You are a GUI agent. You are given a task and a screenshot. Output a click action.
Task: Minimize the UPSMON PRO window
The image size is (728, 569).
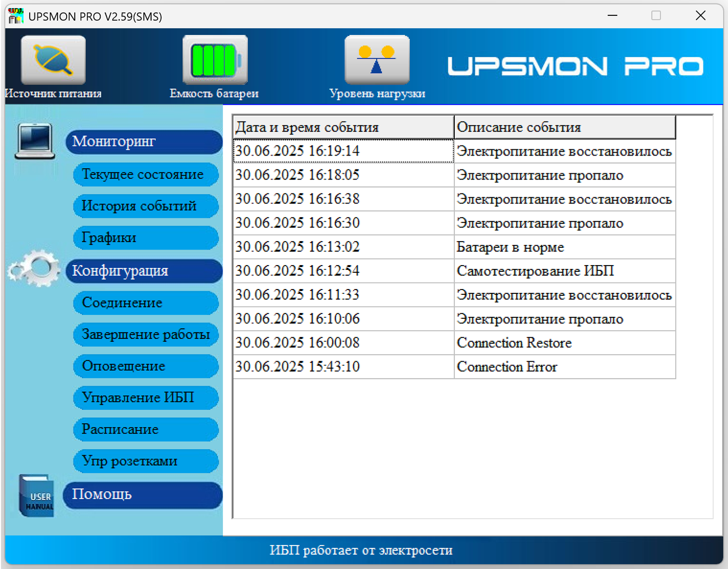[x=612, y=16]
